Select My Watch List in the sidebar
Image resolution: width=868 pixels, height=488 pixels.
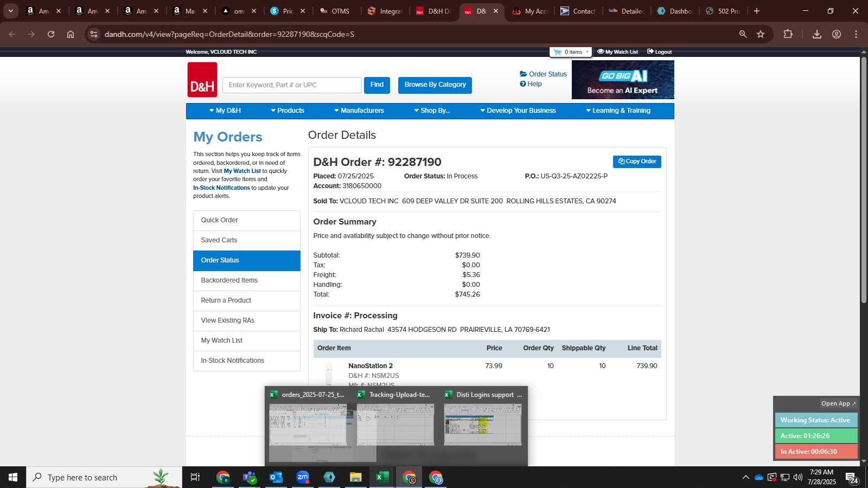[x=247, y=341]
